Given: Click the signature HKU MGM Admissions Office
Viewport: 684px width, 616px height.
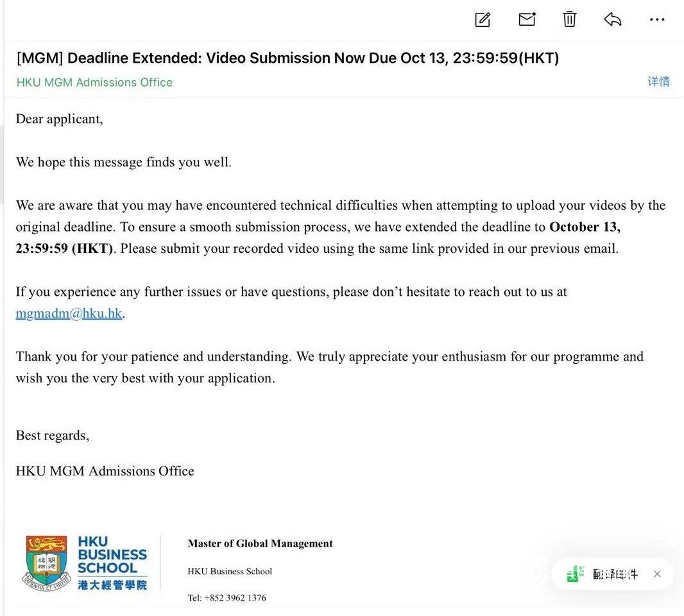Looking at the screenshot, I should 105,471.
